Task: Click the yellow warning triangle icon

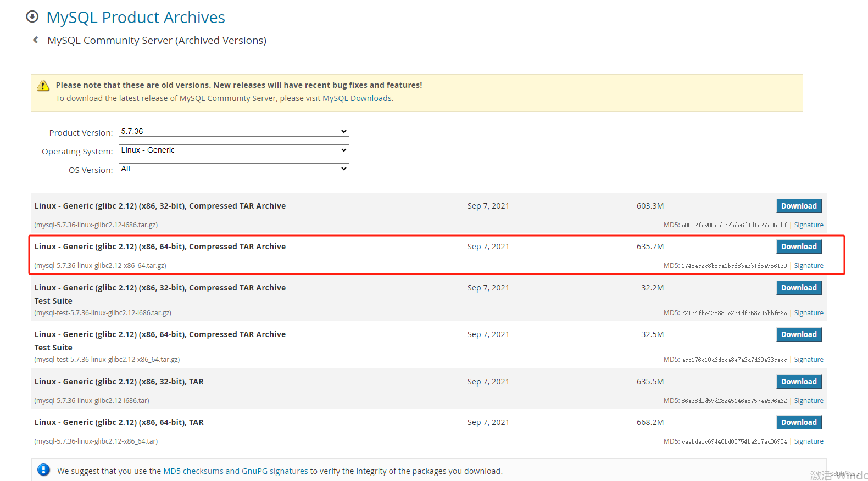Action: coord(43,86)
